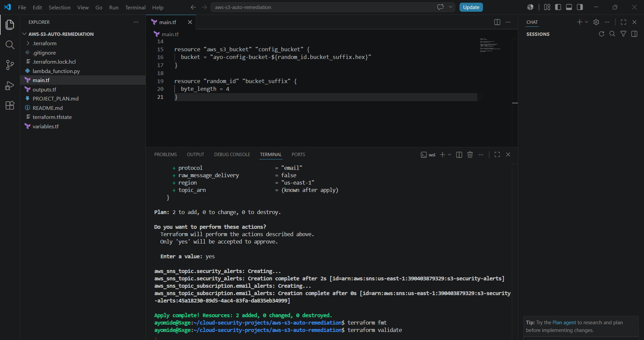Split the editor to the right

click(x=497, y=22)
